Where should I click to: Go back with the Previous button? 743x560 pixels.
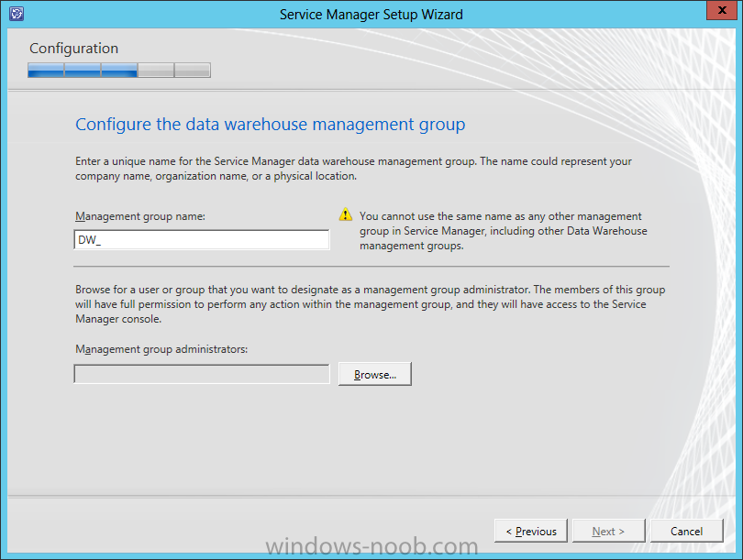[x=531, y=531]
